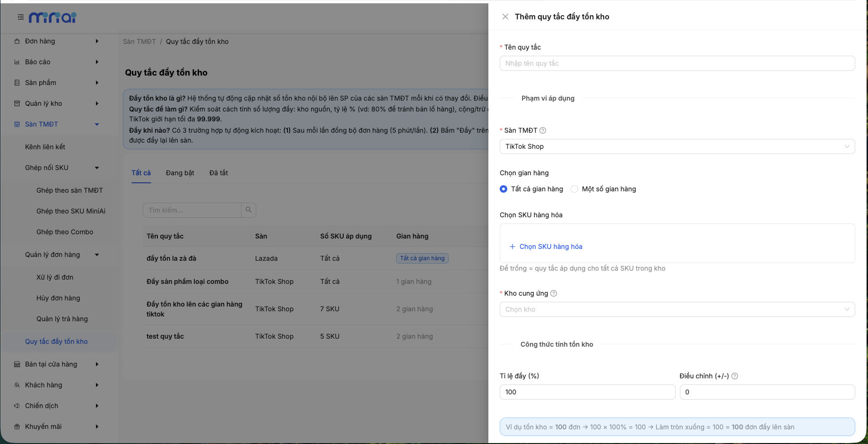Screen dimensions: 868x444
Task: Click the Khách hàng people icon
Action: (x=17, y=385)
